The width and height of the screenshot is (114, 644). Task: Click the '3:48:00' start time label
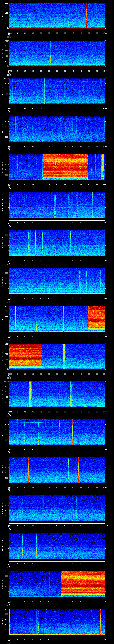9,109
